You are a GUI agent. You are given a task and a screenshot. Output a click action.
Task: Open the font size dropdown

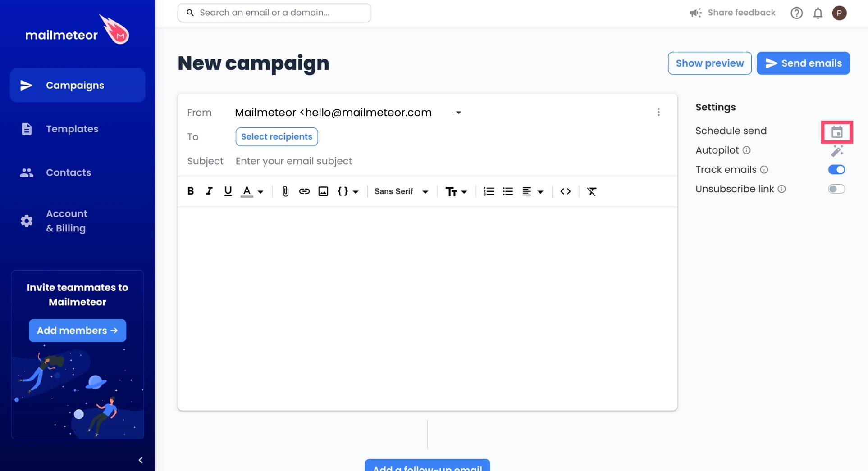coord(456,191)
